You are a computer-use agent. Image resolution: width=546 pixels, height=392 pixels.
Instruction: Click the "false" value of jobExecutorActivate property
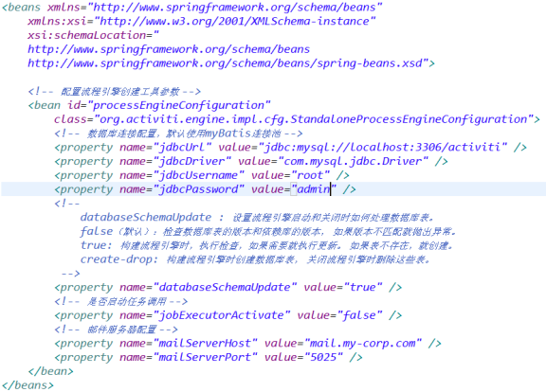pos(359,315)
